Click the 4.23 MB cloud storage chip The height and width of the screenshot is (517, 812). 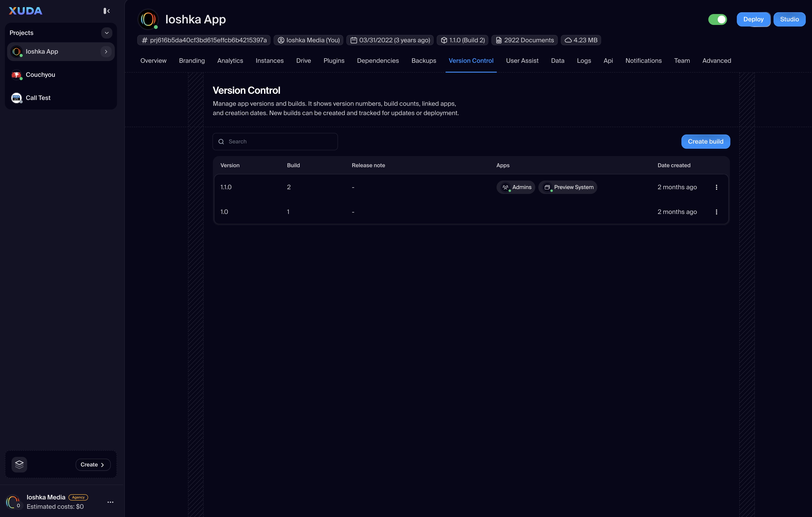[581, 40]
